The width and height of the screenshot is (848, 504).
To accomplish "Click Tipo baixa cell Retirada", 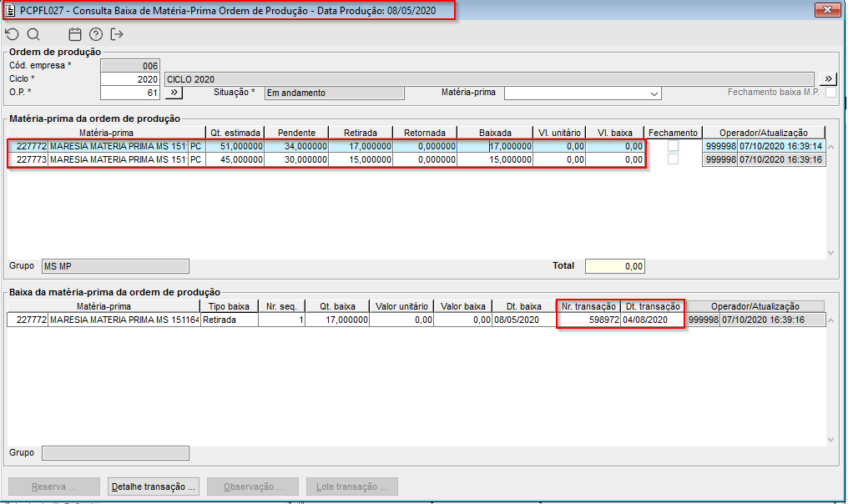I will click(x=229, y=320).
